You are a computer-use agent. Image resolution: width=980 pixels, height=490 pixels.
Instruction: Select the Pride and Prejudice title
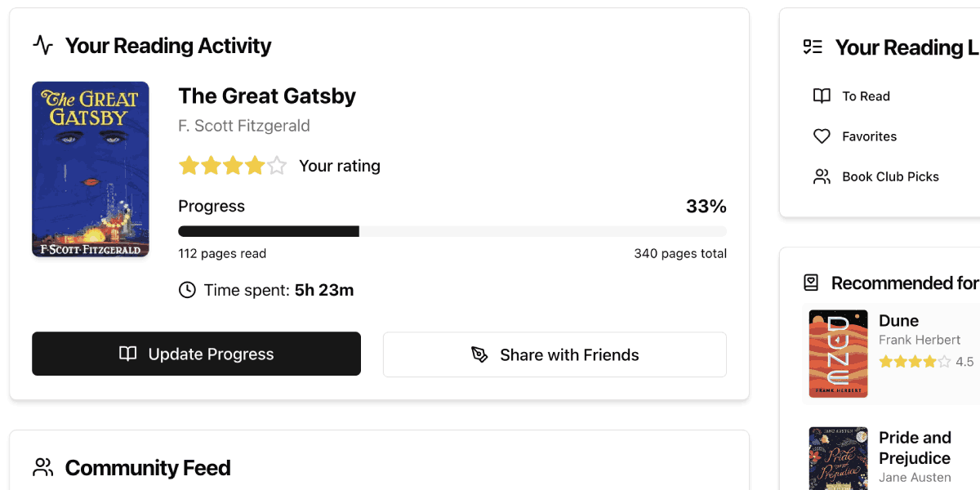915,448
